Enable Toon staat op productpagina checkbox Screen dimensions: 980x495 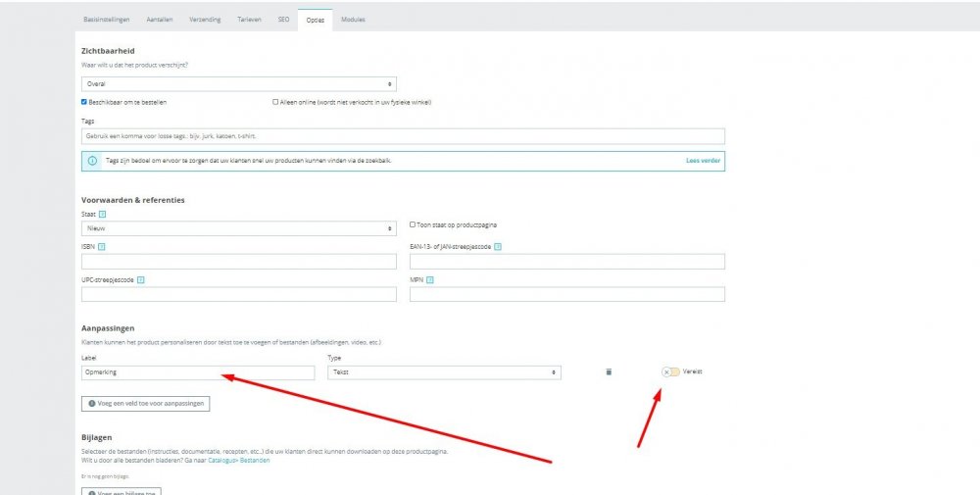tap(413, 224)
